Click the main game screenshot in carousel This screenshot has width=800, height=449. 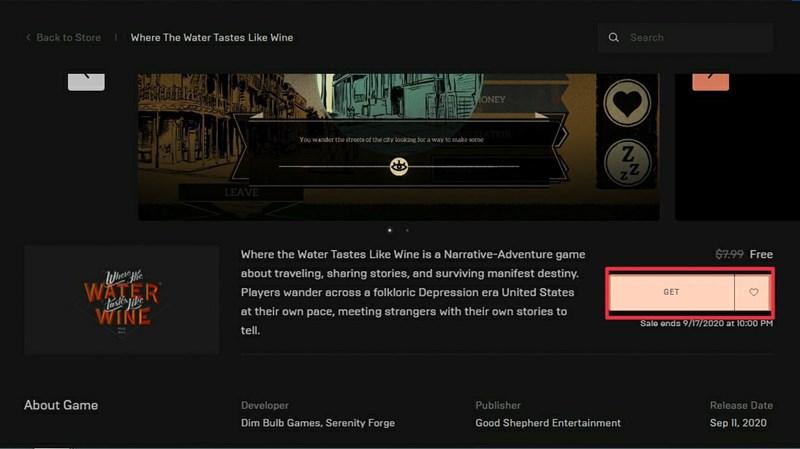pos(398,147)
